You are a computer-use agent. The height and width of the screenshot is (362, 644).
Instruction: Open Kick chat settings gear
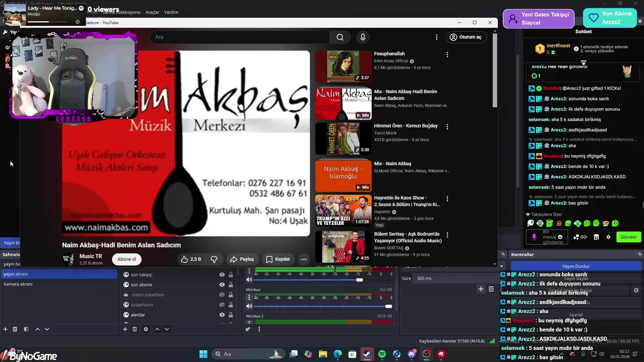tap(608, 237)
